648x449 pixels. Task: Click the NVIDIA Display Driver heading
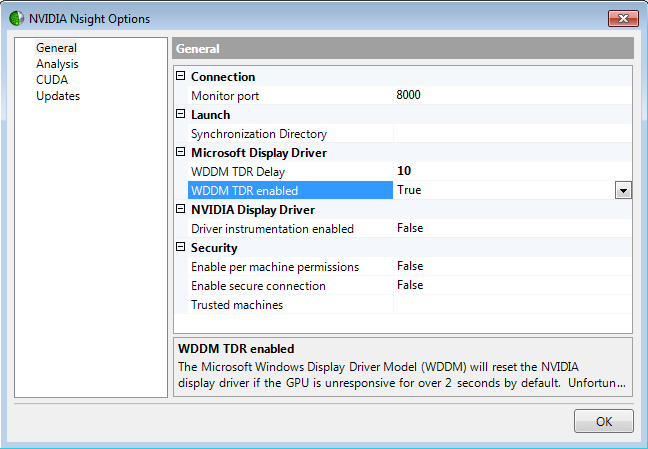pos(253,210)
